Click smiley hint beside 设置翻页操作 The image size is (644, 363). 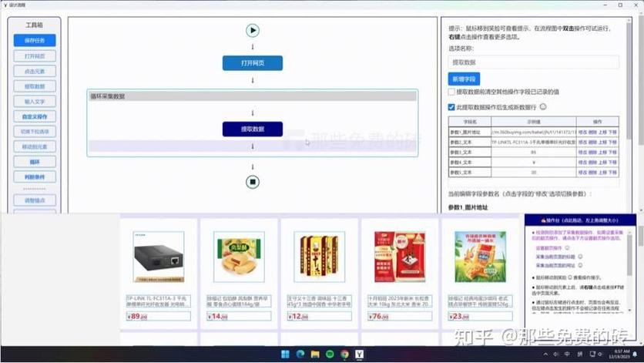[x=567, y=248]
